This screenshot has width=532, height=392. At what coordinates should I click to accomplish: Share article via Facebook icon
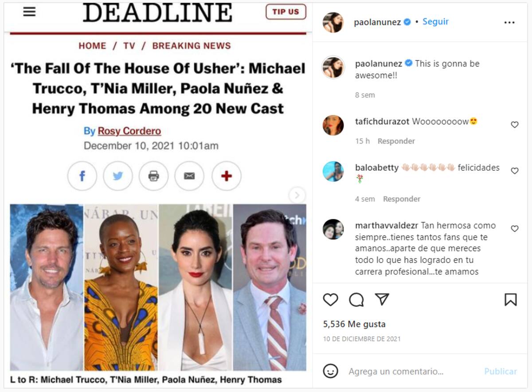[82, 176]
